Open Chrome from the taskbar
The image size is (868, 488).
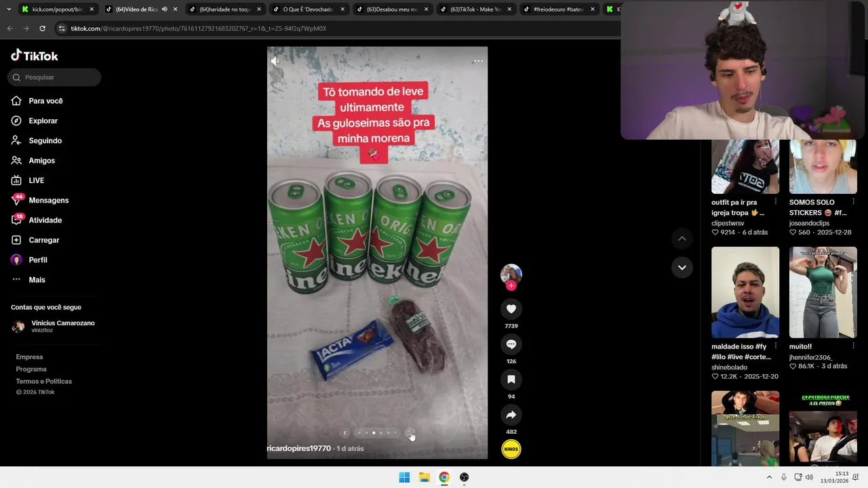[444, 477]
